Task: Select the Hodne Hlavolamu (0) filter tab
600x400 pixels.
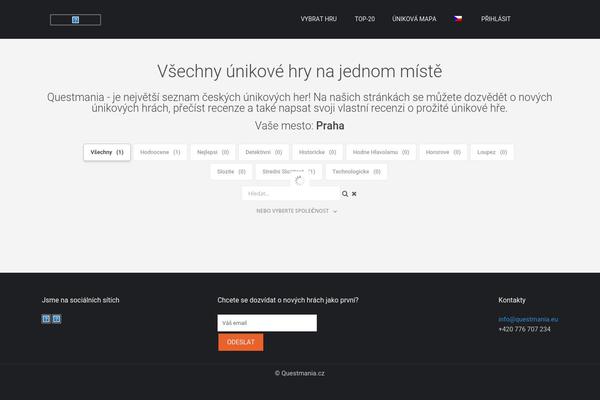Action: [381, 152]
